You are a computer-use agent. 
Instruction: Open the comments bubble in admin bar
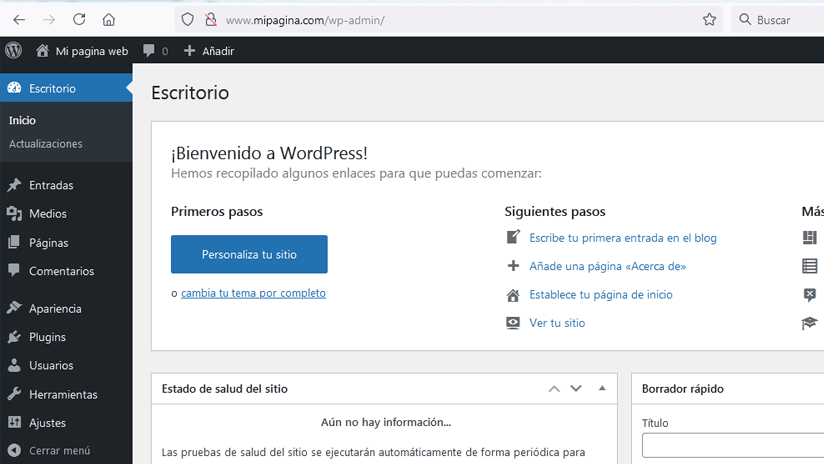click(155, 51)
